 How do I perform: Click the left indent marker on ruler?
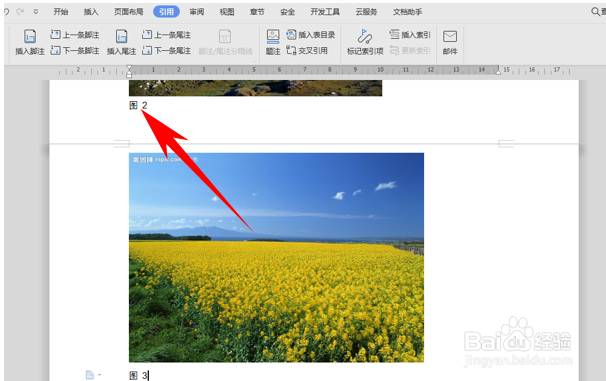129,71
